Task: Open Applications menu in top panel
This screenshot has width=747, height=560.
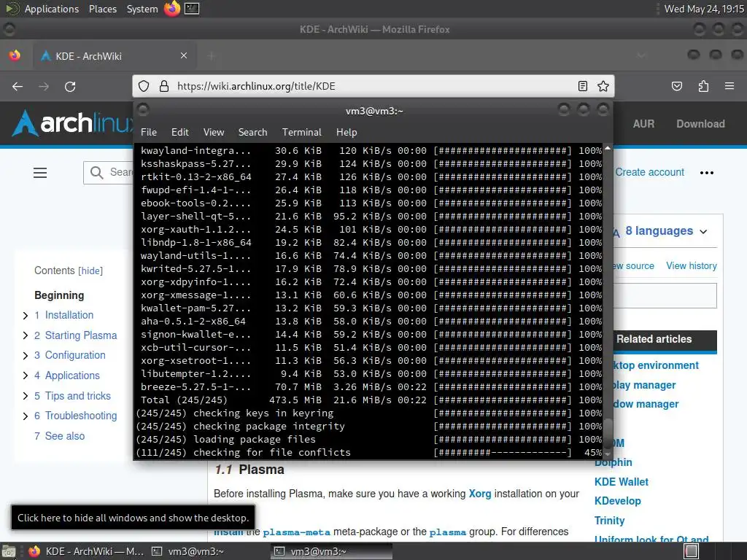Action: tap(52, 9)
